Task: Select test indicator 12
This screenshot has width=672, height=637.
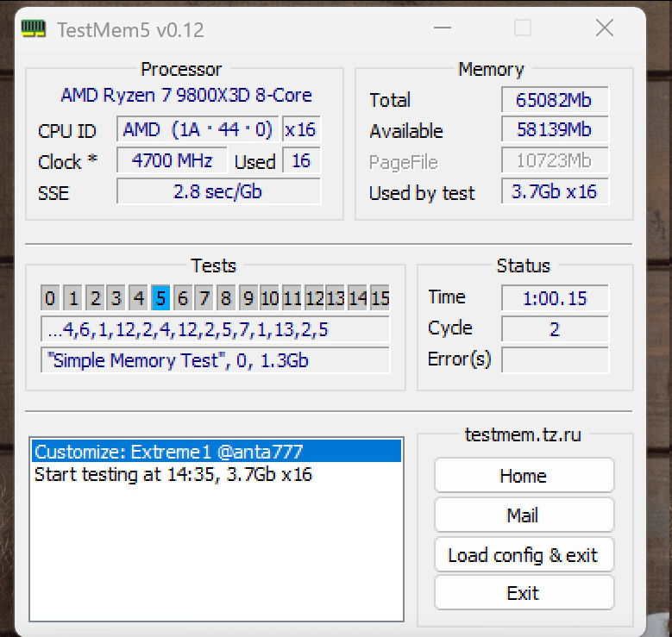Action: [x=314, y=297]
